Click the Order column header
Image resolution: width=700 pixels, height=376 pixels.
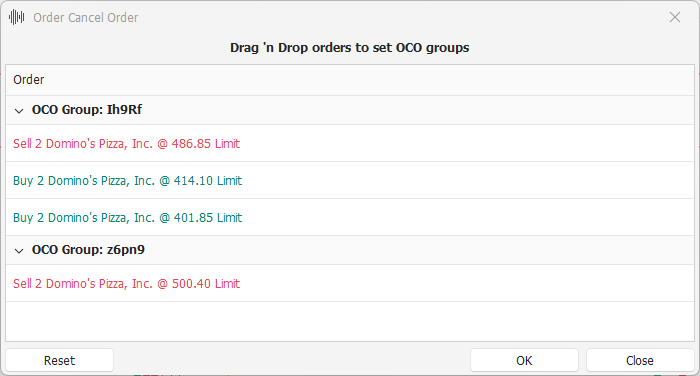click(350, 80)
